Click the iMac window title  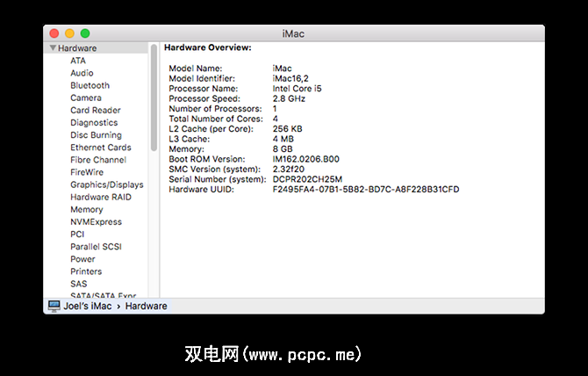click(x=293, y=33)
